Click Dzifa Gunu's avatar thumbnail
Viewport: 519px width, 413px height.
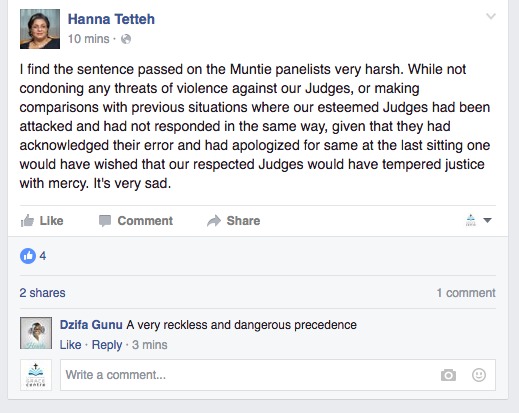point(36,333)
